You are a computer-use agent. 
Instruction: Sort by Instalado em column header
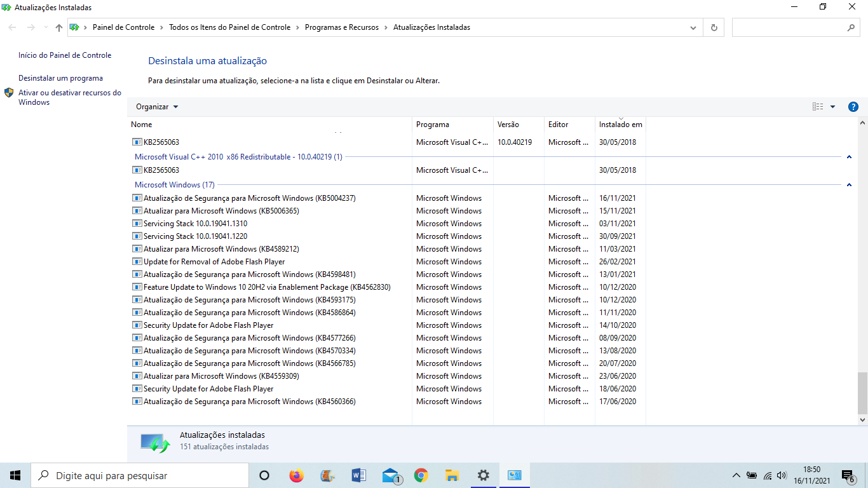click(621, 125)
